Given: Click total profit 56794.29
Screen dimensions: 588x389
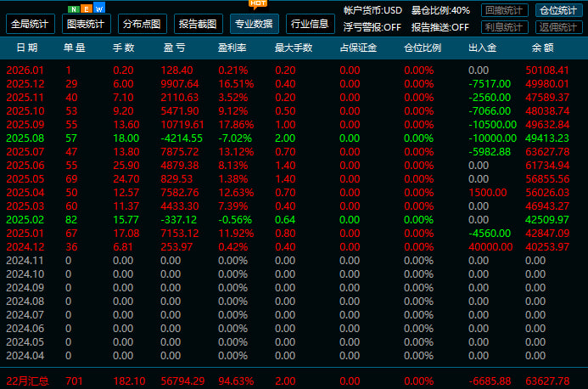Looking at the screenshot, I should coord(182,381).
